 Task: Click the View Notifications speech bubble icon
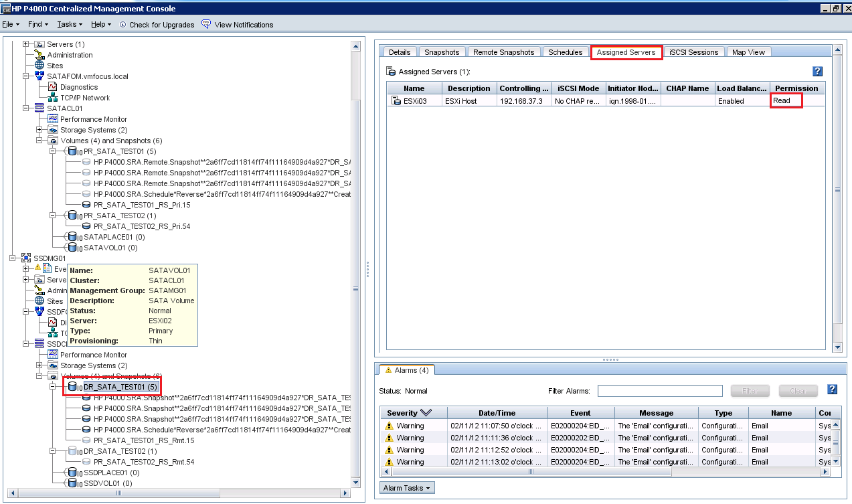click(206, 24)
